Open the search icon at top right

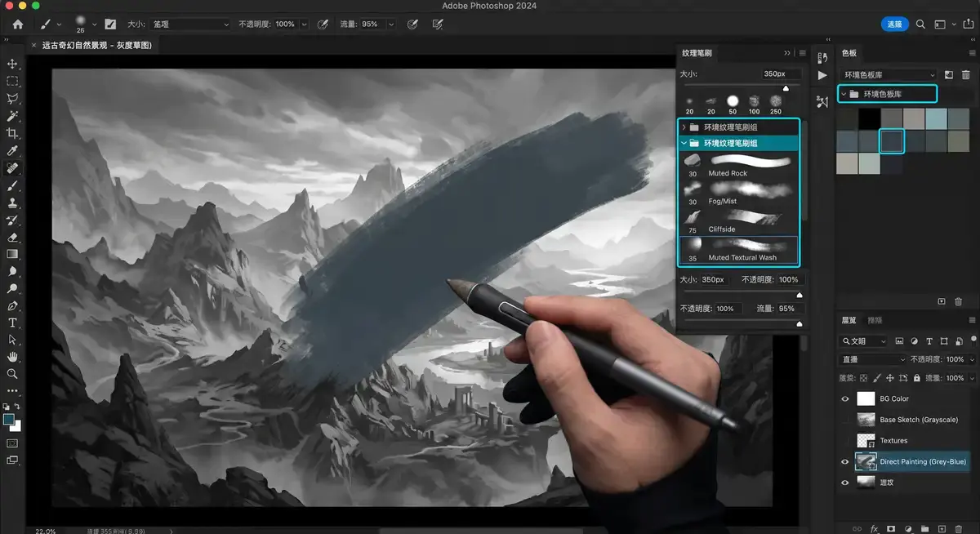pyautogui.click(x=920, y=24)
